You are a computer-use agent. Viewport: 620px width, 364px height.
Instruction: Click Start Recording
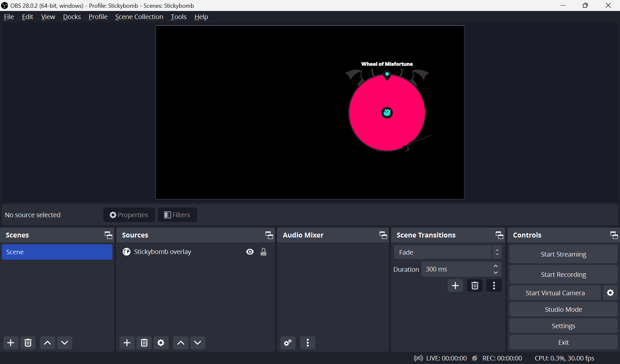tap(563, 275)
